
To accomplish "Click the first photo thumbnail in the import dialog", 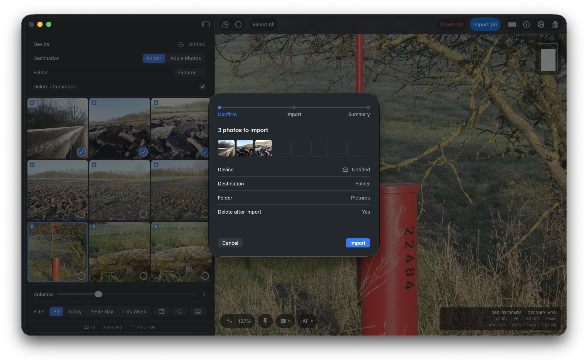I will pyautogui.click(x=226, y=148).
